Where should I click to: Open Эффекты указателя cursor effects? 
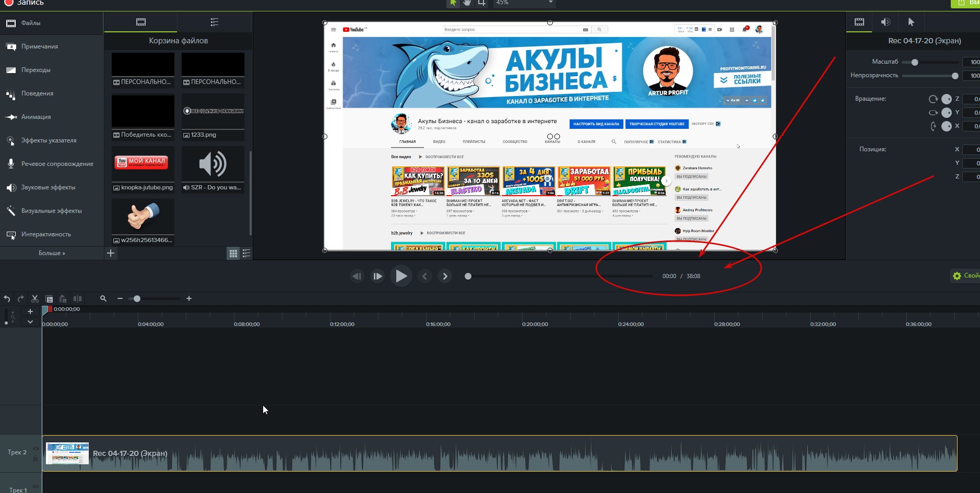(52, 140)
